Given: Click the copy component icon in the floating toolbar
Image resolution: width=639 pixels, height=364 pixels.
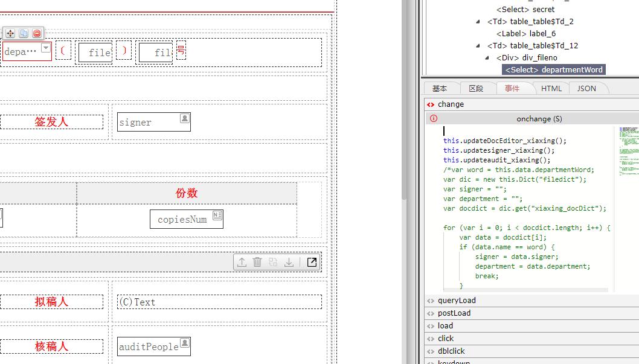Looking at the screenshot, I should tap(24, 33).
